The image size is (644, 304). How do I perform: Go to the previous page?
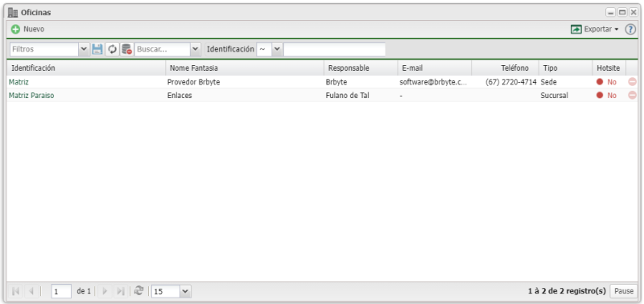point(31,291)
